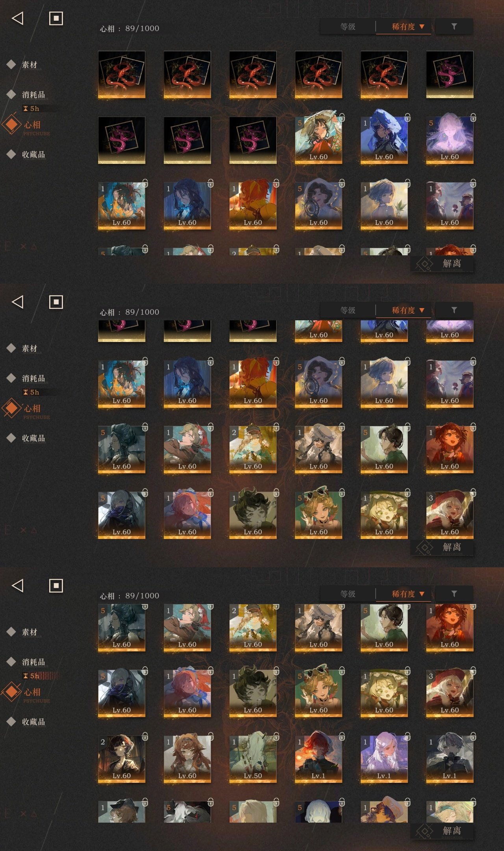Switch to 收藏品 category on red-serpent items screen
The image size is (504, 851).
coord(33,154)
